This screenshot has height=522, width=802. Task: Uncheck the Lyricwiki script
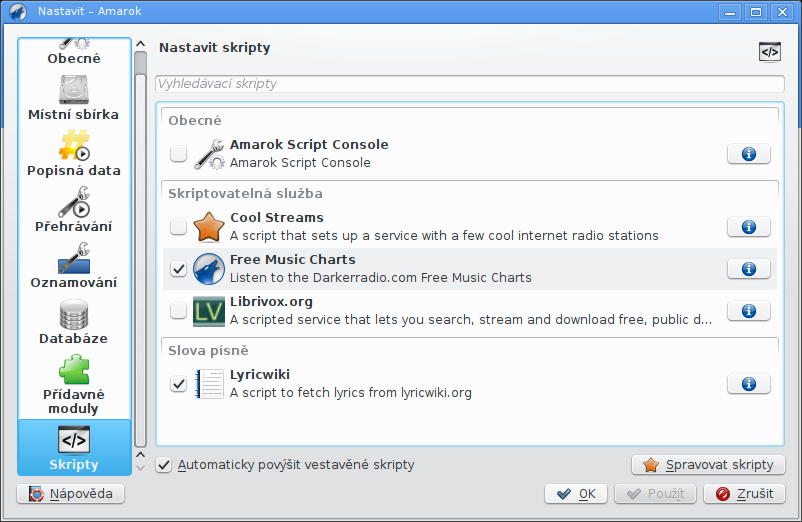click(x=179, y=383)
